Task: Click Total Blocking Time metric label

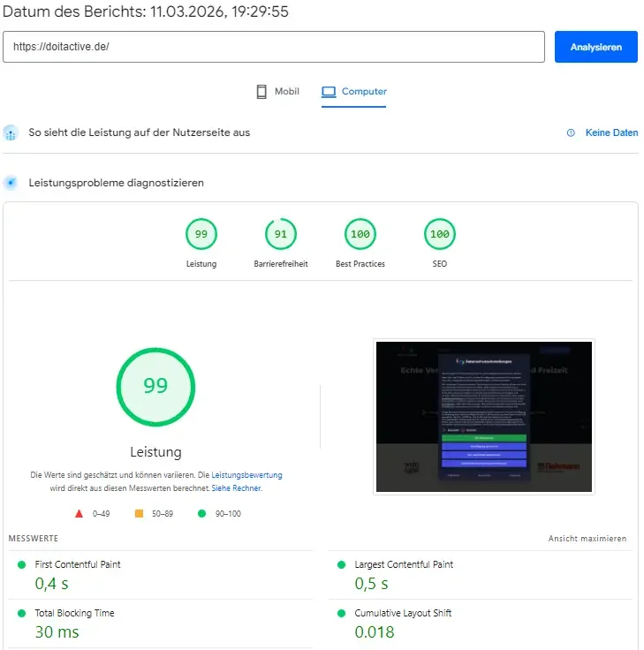Action: tap(74, 613)
